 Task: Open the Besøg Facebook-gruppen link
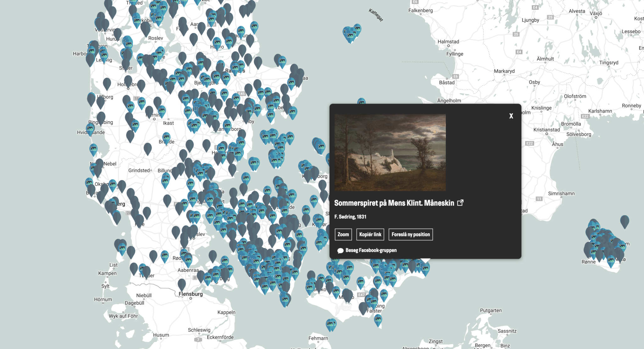[371, 250]
